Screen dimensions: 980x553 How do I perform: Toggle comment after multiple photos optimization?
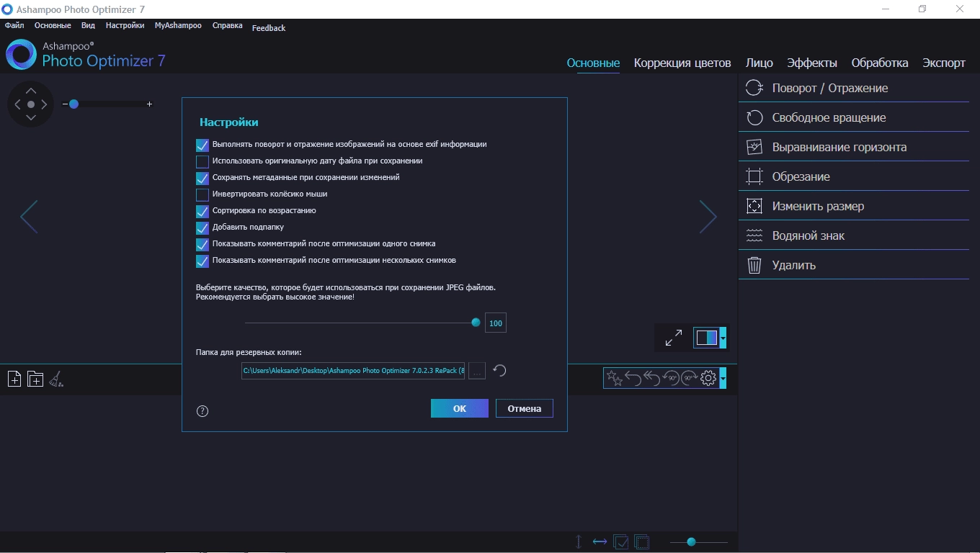coord(202,261)
